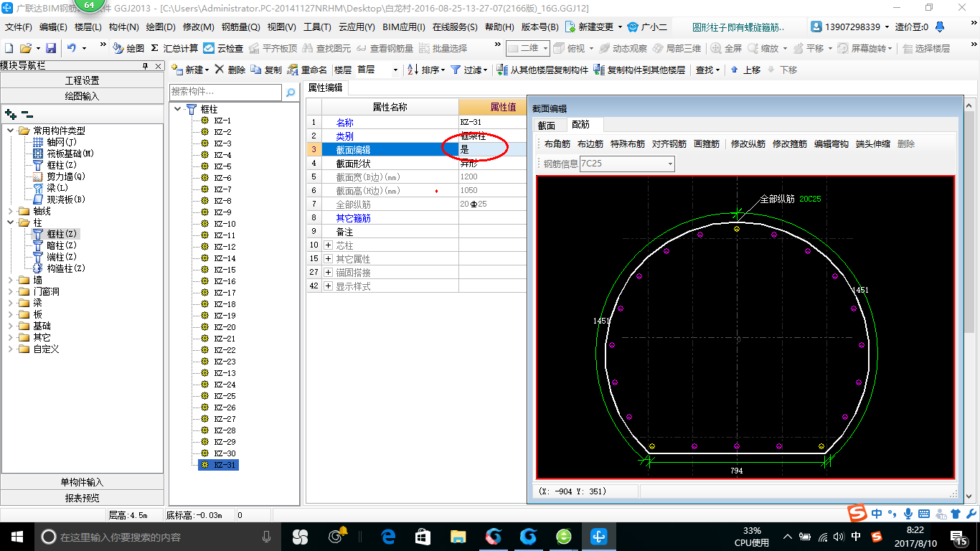Click the save file icon
The width and height of the screenshot is (980, 551).
pyautogui.click(x=51, y=48)
